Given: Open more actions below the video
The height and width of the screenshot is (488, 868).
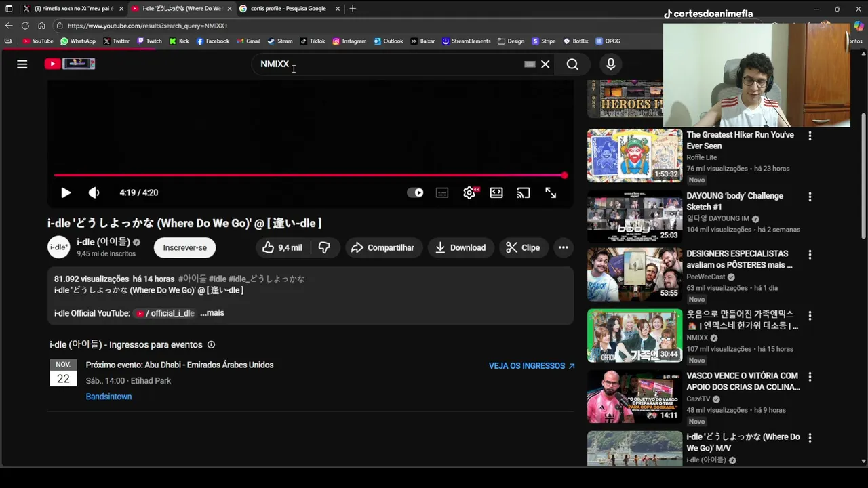Looking at the screenshot, I should coord(563,247).
